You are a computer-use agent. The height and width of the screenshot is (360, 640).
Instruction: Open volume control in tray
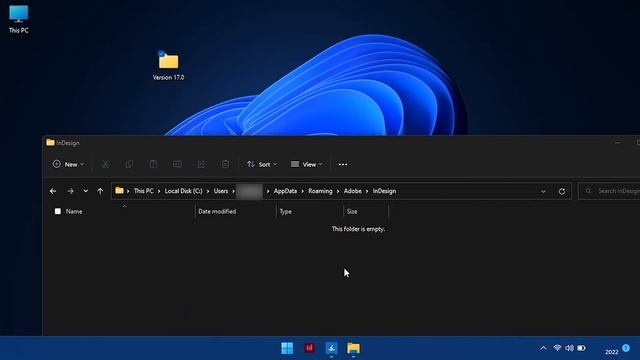point(569,348)
